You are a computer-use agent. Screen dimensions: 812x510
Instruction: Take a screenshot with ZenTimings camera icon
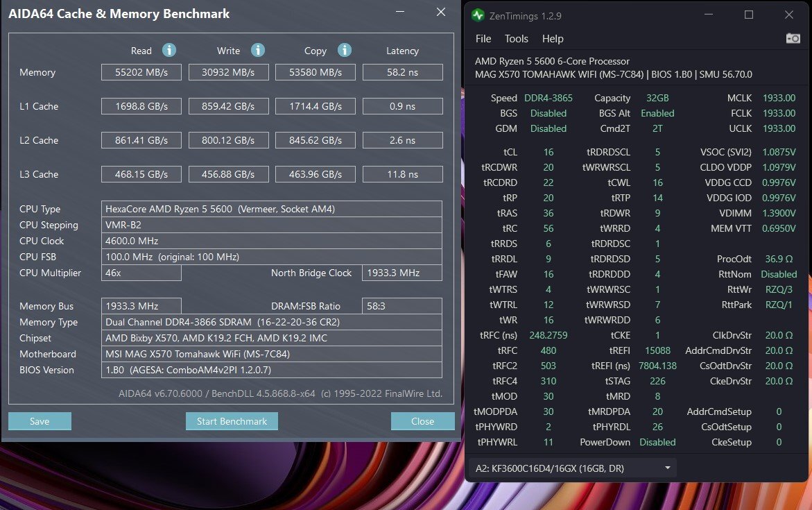[x=793, y=39]
